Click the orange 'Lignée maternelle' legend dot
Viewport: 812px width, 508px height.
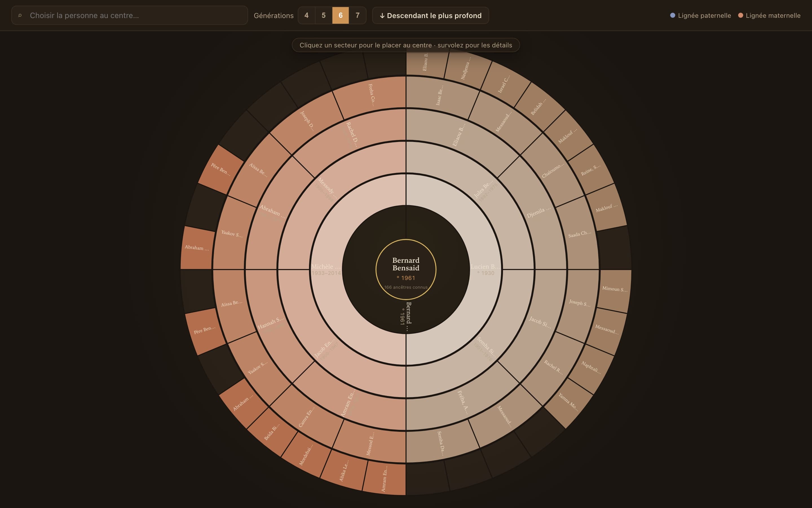pos(741,15)
